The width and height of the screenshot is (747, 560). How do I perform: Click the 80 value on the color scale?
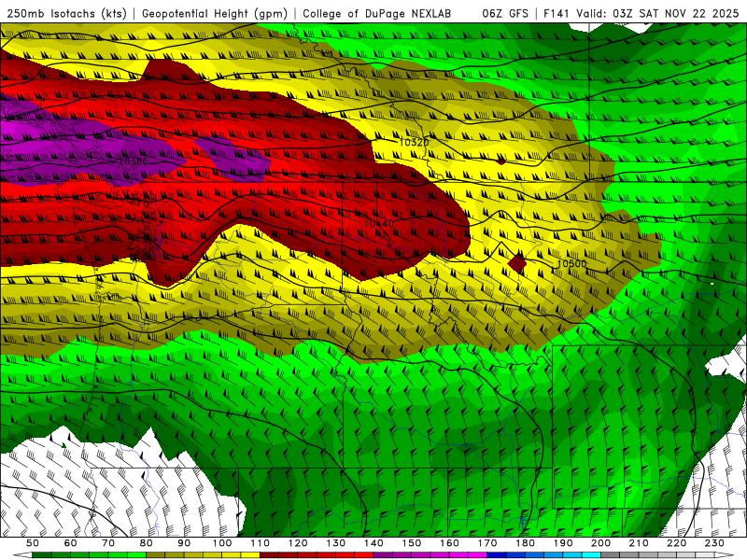tap(147, 543)
